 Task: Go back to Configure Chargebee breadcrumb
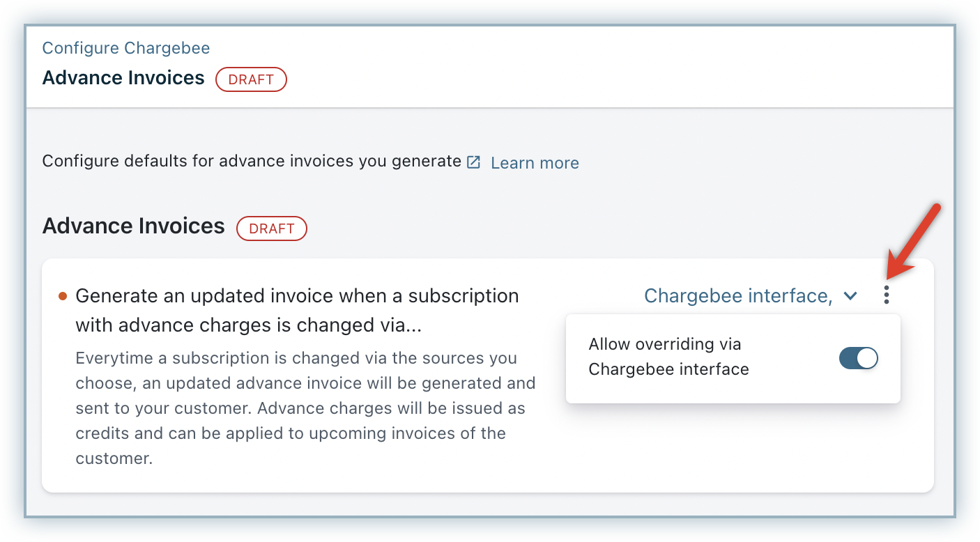pyautogui.click(x=126, y=48)
